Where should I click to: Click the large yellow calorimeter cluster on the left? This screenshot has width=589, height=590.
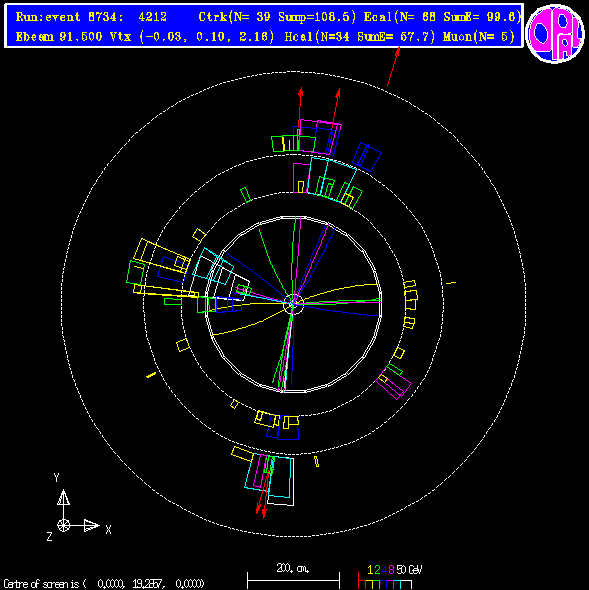pos(162,255)
